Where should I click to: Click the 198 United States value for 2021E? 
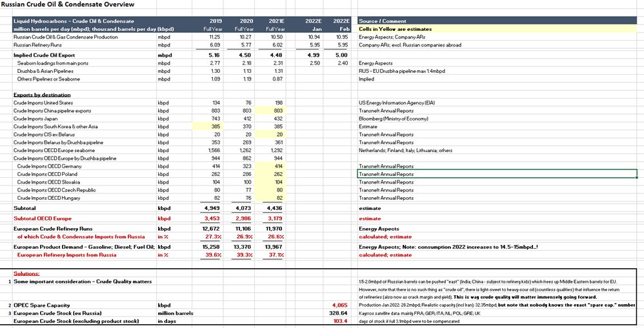pos(279,102)
